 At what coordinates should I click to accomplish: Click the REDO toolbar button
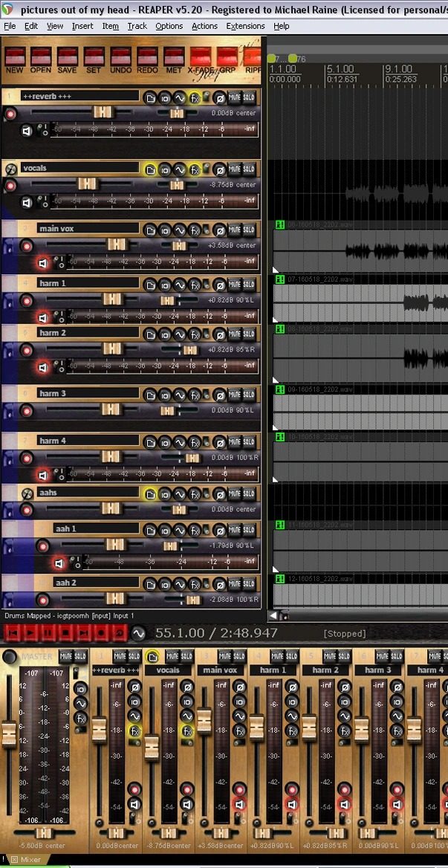[147, 60]
